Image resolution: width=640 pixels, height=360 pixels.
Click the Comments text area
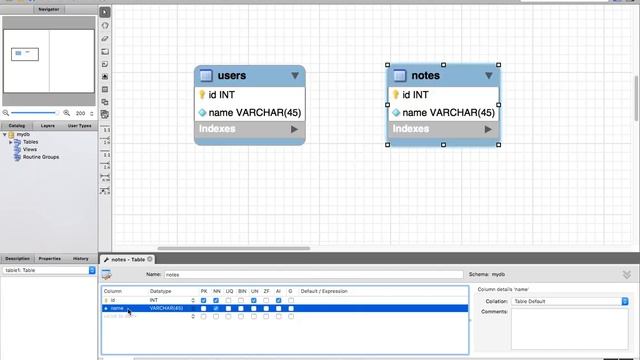570,329
